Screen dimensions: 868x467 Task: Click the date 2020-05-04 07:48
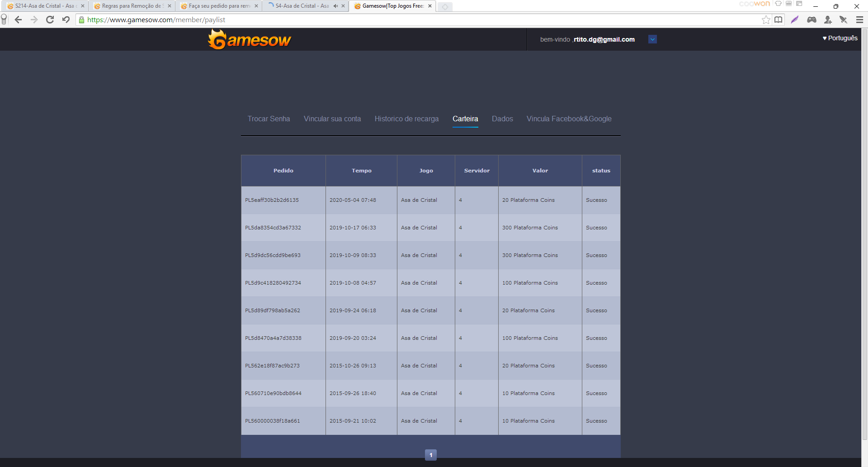(x=353, y=200)
